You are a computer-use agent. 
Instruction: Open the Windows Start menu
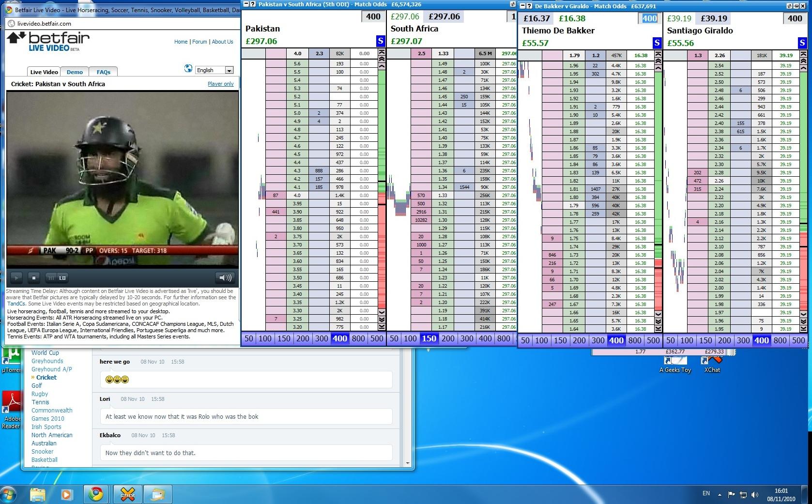(8, 494)
